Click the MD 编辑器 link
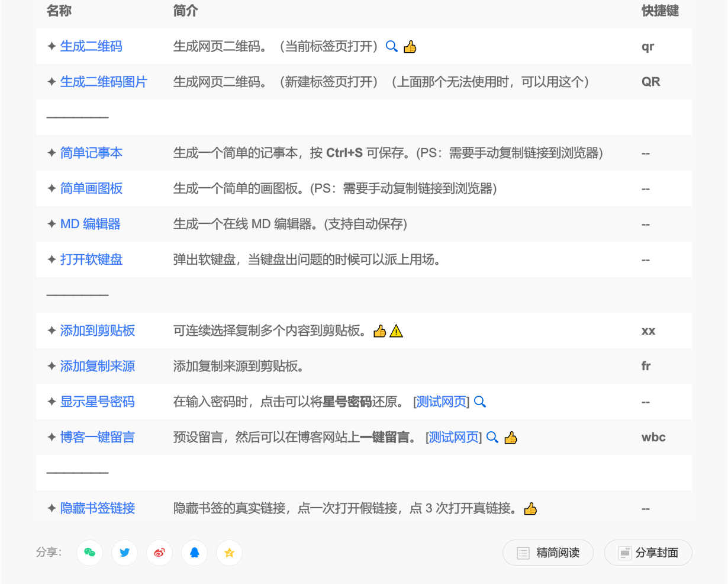This screenshot has height=584, width=728. tap(90, 224)
